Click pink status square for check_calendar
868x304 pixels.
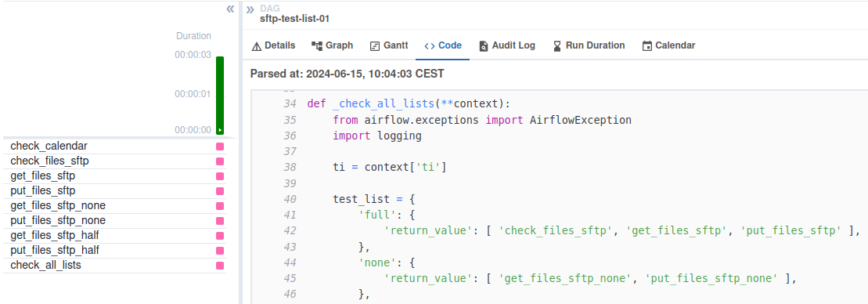tap(220, 147)
